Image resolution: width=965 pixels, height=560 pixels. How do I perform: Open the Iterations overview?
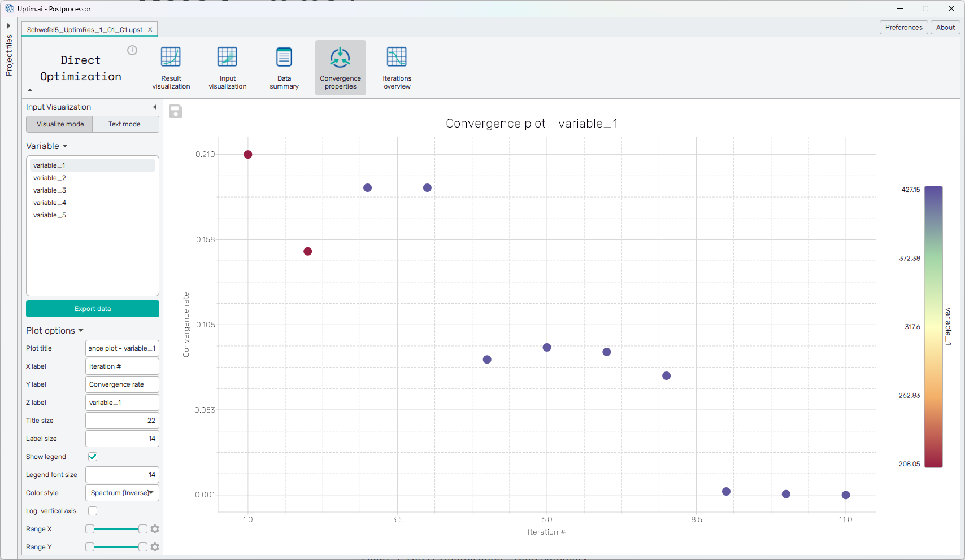[x=397, y=68]
